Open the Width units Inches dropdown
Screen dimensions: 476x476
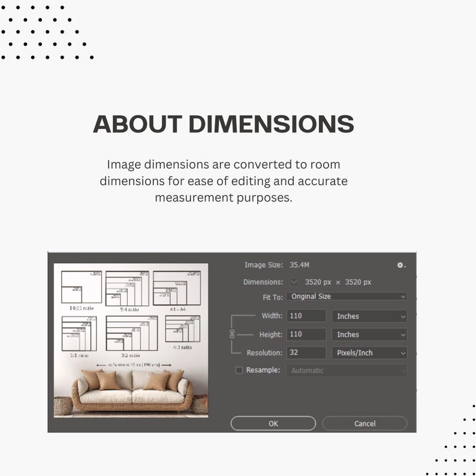(x=369, y=316)
